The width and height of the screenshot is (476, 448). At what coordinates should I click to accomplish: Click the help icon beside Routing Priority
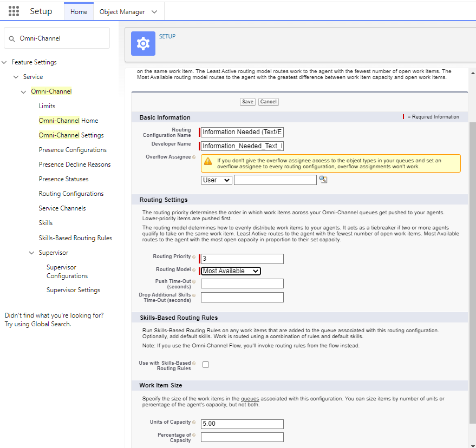tap(194, 256)
